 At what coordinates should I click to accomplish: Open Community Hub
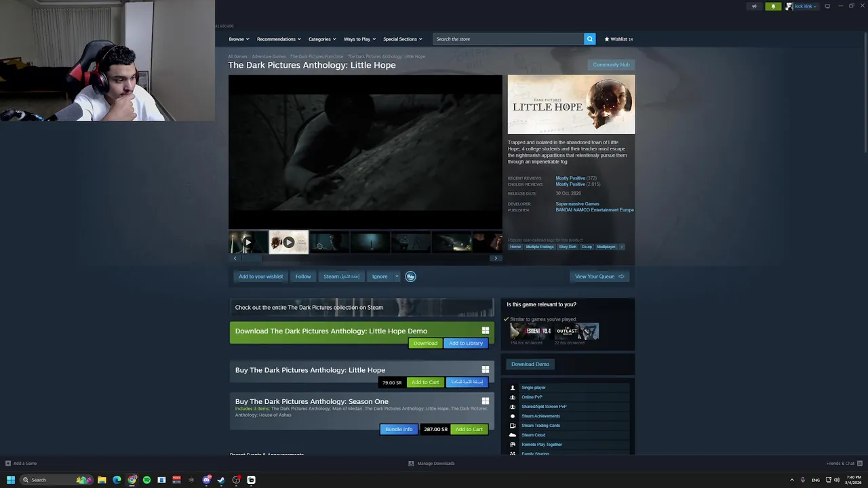pos(611,64)
